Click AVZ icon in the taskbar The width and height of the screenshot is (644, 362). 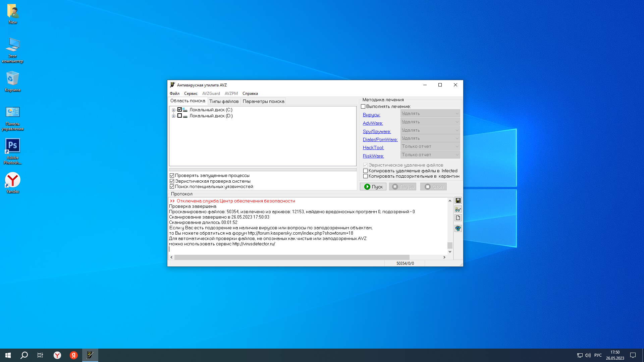click(x=90, y=355)
